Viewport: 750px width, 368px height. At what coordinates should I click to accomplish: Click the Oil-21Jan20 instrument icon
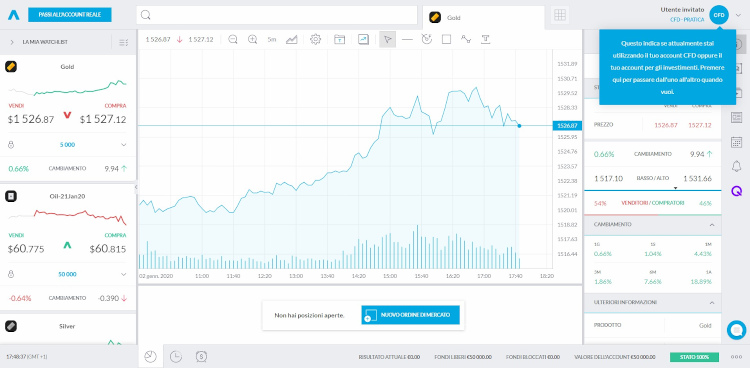(11, 196)
